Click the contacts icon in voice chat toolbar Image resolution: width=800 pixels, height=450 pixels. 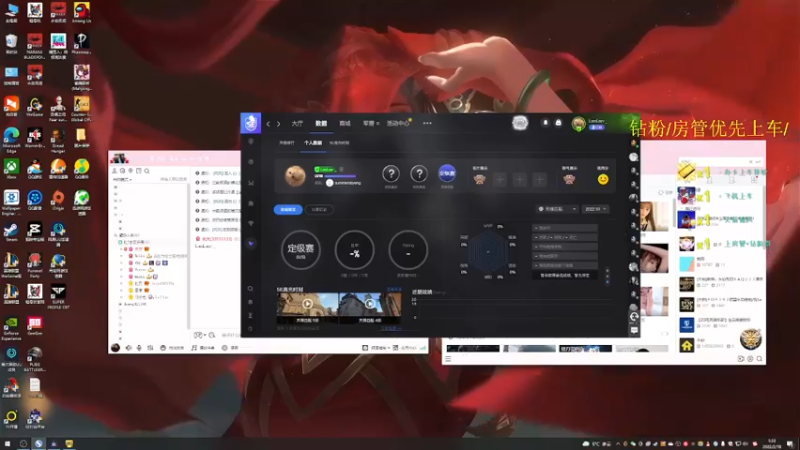click(x=114, y=171)
